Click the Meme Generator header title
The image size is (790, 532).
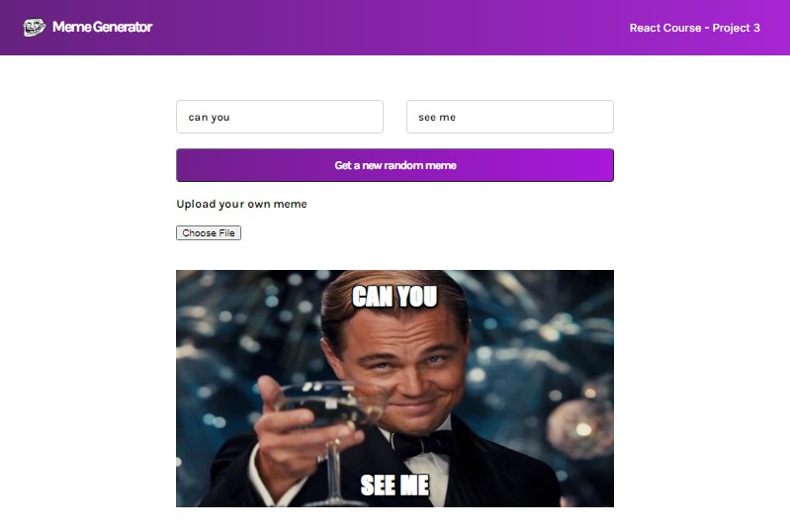(102, 27)
